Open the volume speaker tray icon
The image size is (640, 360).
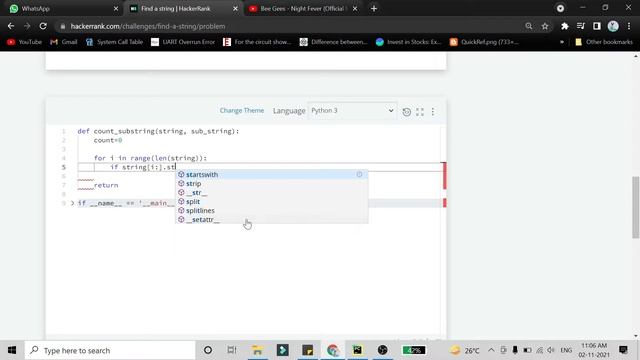click(x=551, y=350)
